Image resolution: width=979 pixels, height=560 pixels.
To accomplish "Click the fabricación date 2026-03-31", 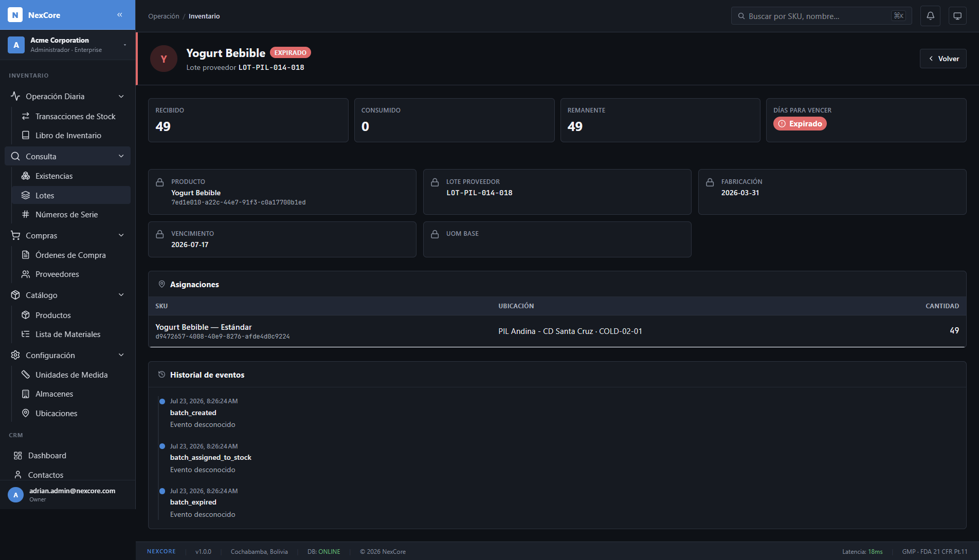I will (740, 193).
